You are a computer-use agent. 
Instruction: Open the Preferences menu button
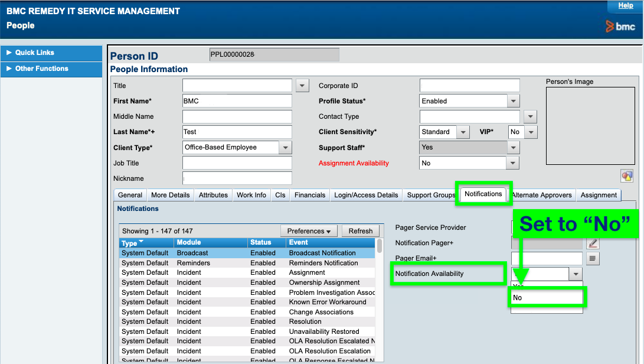[309, 231]
